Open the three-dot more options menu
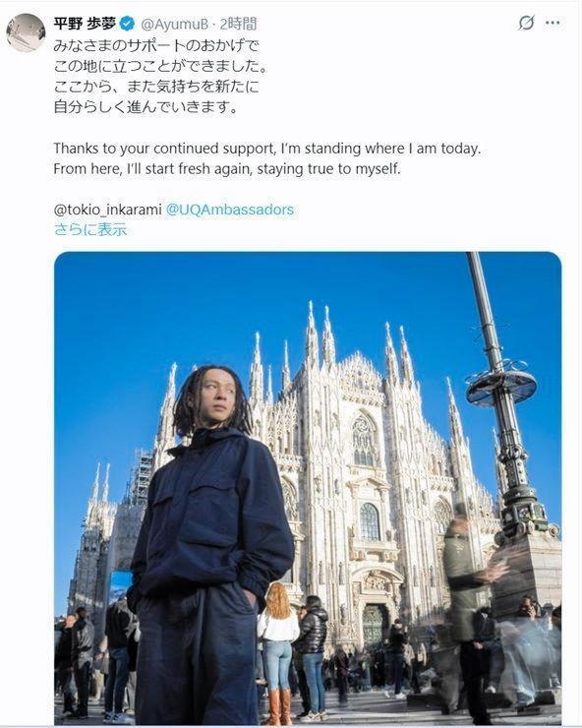Viewport: 582px width, 728px height. point(553,23)
